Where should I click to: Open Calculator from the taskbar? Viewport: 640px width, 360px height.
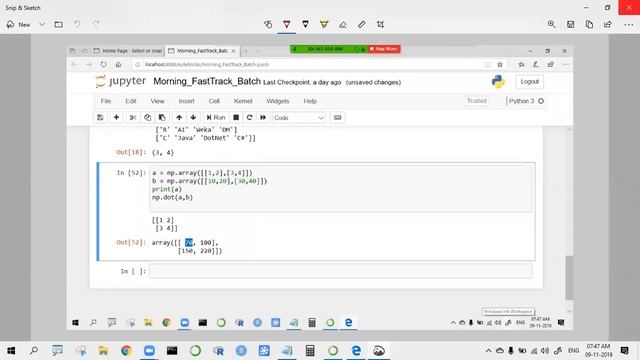(310, 351)
